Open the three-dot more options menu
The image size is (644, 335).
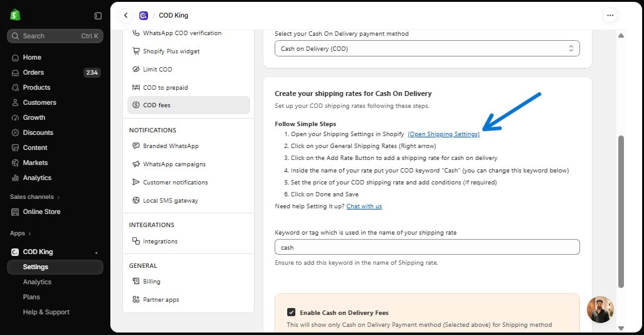tap(610, 16)
